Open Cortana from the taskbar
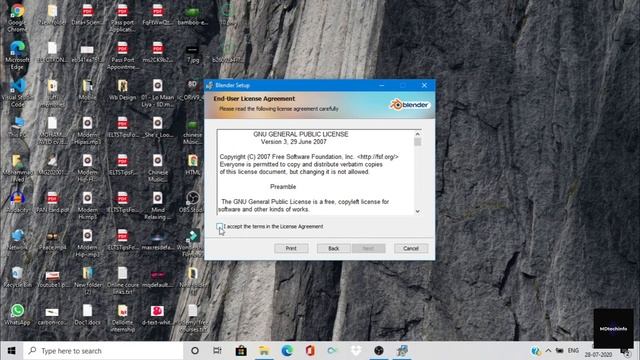This screenshot has height=360, width=640. (195, 351)
